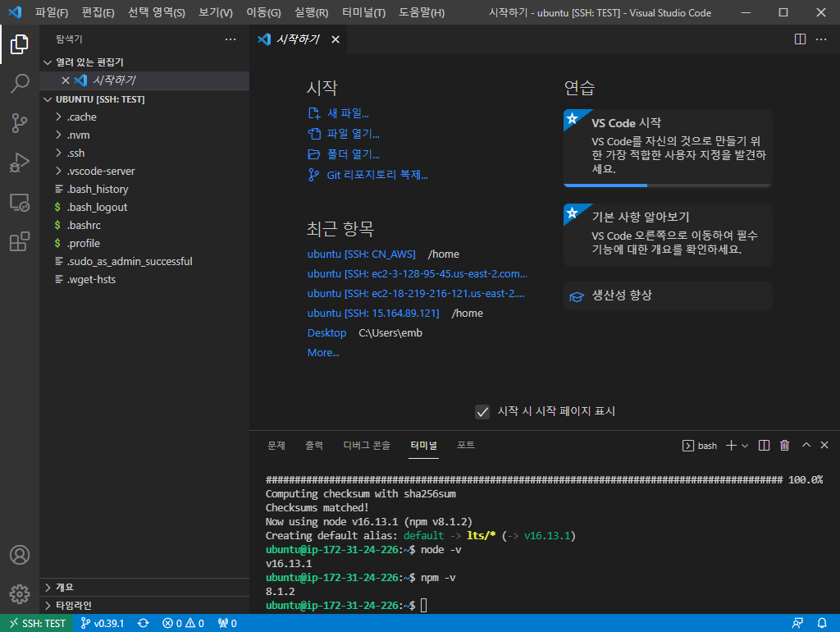The width and height of the screenshot is (840, 632).
Task: Expand the 타임라인 section
Action: [x=144, y=605]
